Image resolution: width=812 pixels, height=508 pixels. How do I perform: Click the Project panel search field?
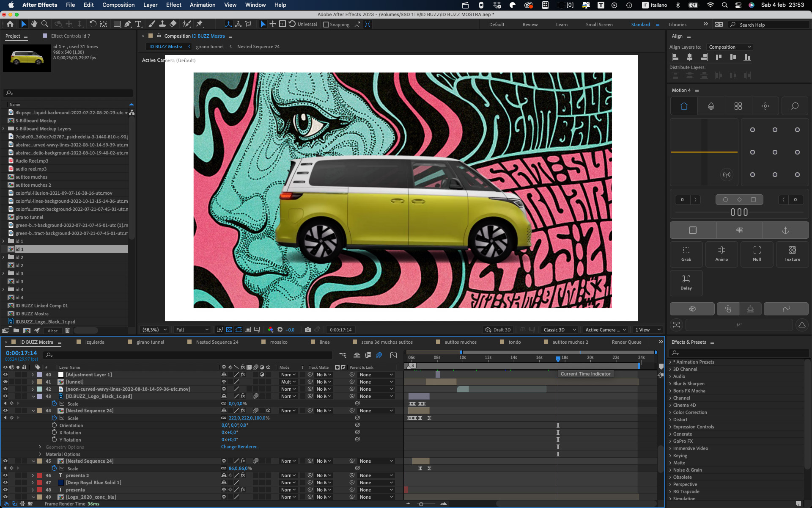(x=68, y=93)
